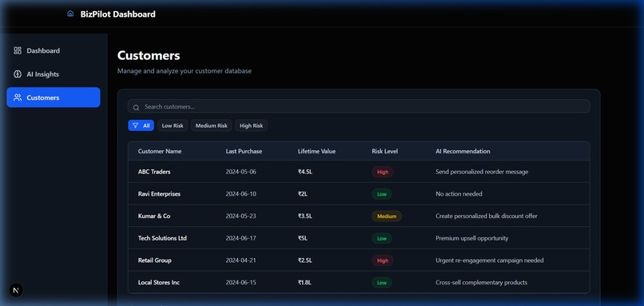Select the Customers sidebar item

point(54,97)
